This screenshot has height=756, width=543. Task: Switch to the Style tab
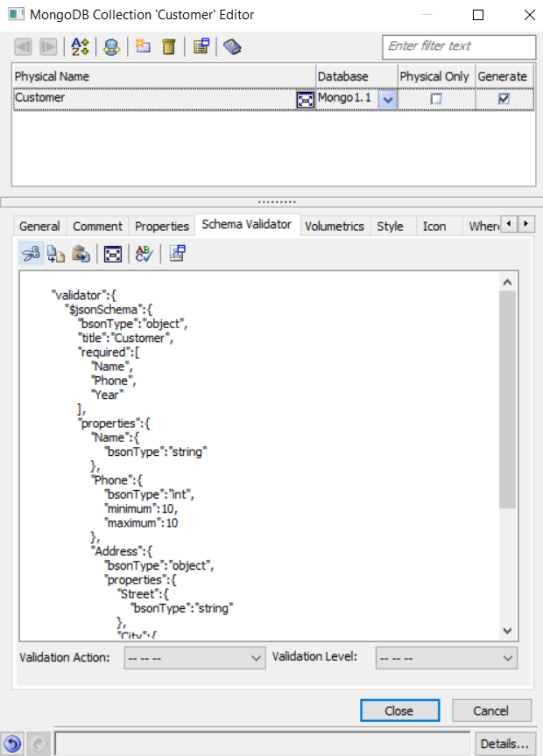click(x=390, y=226)
